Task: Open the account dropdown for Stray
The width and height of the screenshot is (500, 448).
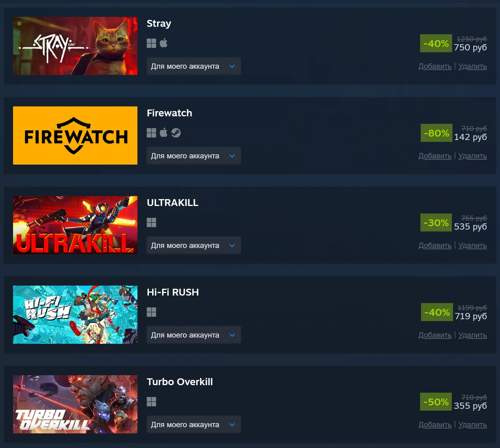Action: click(x=194, y=66)
